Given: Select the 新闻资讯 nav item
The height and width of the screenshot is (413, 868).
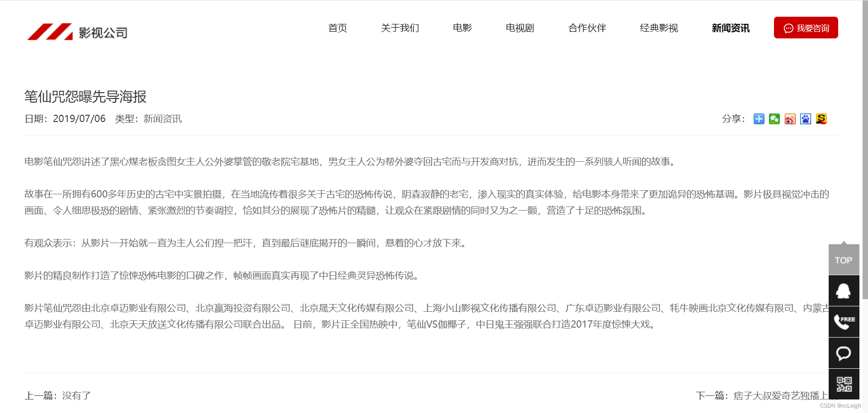Looking at the screenshot, I should 731,28.
